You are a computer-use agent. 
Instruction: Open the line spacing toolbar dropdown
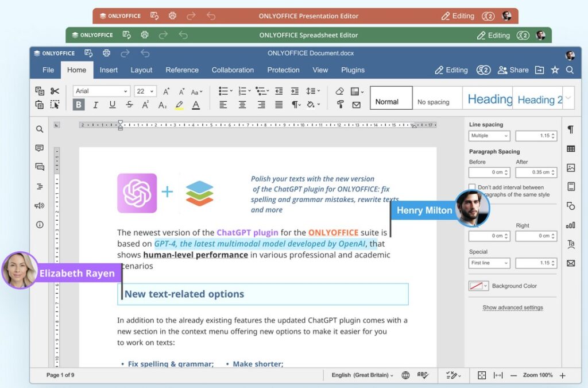click(x=313, y=91)
